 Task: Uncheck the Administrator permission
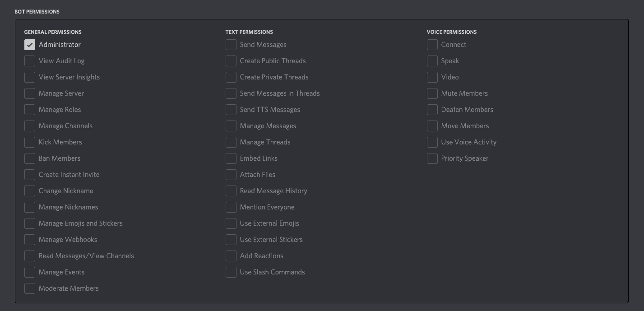tap(30, 44)
